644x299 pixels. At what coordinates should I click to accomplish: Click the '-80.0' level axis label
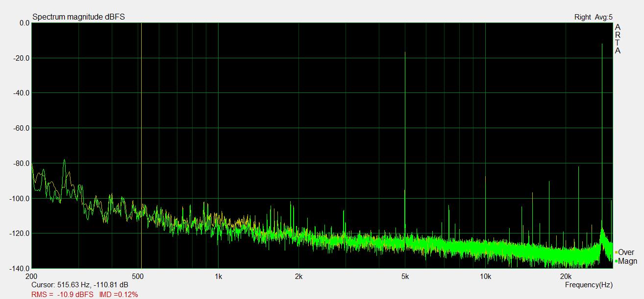21,163
